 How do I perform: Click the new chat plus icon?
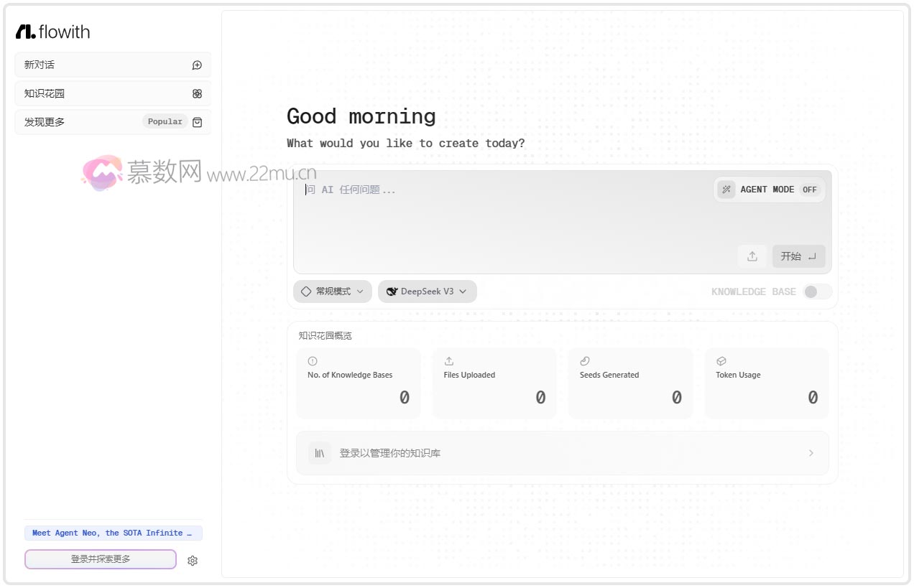click(197, 65)
